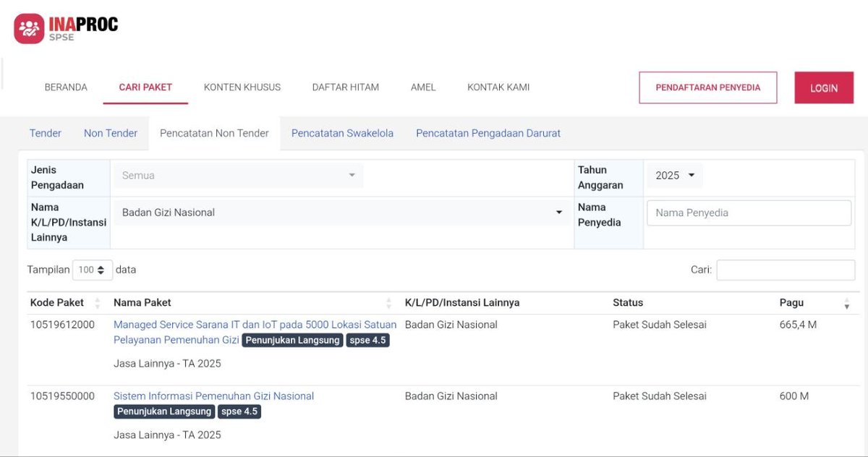The height and width of the screenshot is (457, 868).
Task: Open Managed Service Sarana IT dan IoT package link
Action: pyautogui.click(x=255, y=332)
